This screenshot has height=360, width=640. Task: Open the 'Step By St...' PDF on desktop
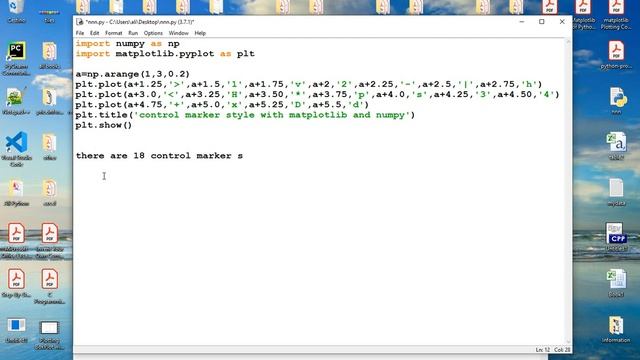16,282
